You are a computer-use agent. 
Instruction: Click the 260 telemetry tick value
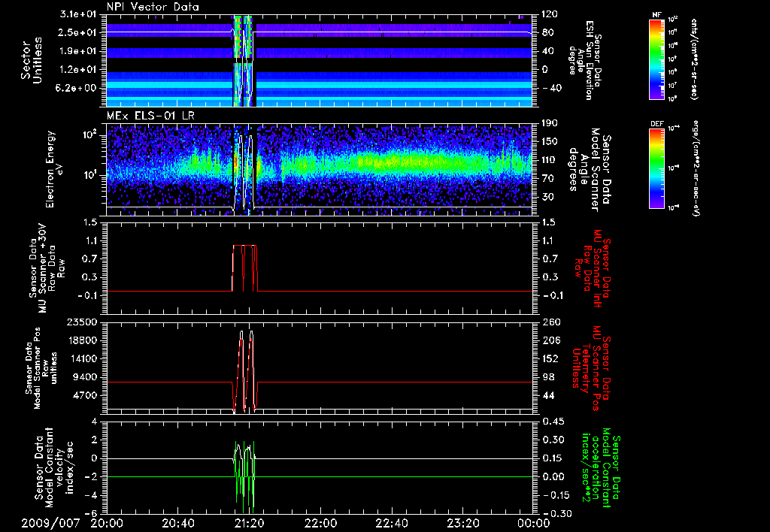pos(550,322)
